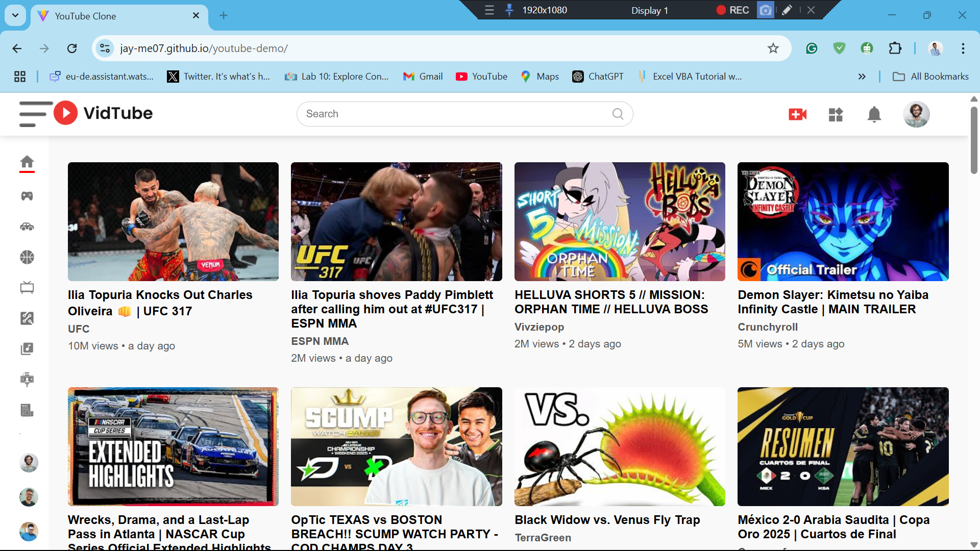Image resolution: width=980 pixels, height=551 pixels.
Task: Select the Gaming controller sidebar icon
Action: (27, 196)
